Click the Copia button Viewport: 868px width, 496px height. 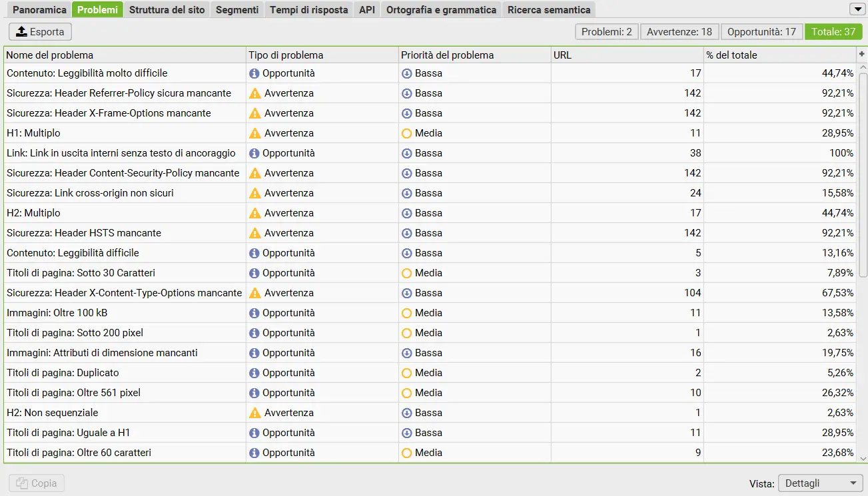click(x=37, y=483)
